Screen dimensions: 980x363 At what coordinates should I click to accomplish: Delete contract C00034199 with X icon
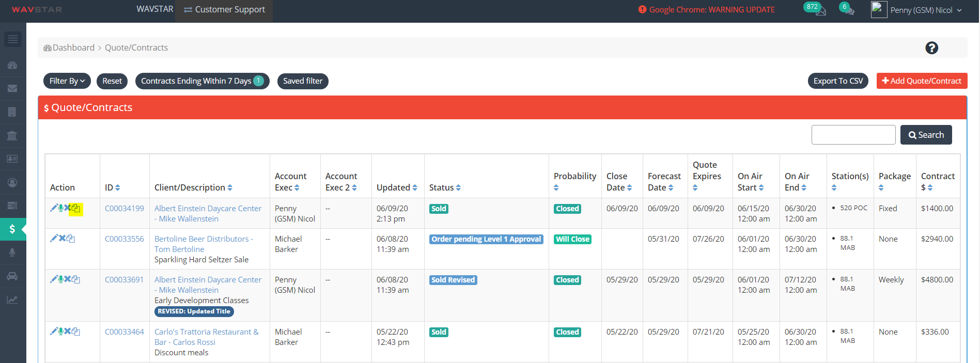(67, 208)
